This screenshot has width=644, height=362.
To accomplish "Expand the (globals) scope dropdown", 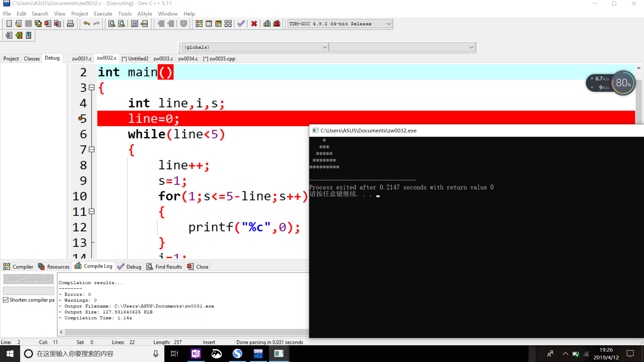I will [x=324, y=47].
